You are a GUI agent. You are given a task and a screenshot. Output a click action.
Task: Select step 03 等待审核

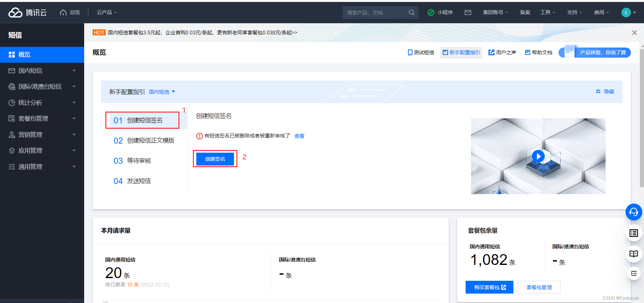pos(132,161)
